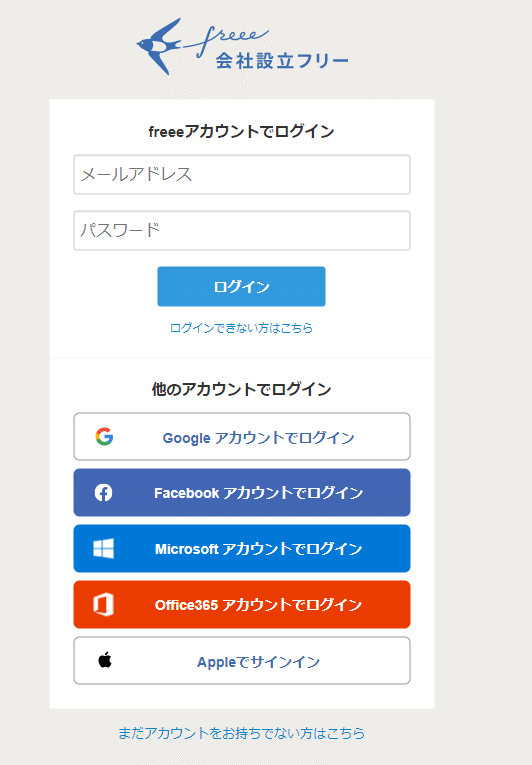Click the freee swallow bird logo
The width and height of the screenshot is (532, 765).
(x=158, y=46)
